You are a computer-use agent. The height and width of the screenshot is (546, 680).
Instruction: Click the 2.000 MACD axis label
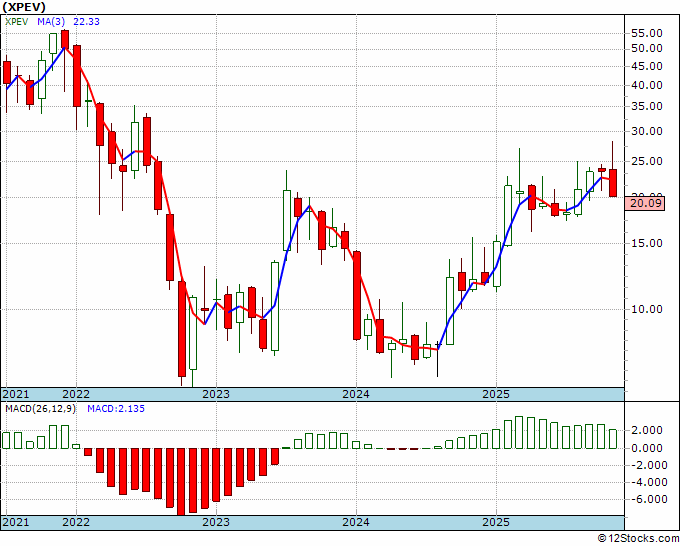(x=647, y=431)
